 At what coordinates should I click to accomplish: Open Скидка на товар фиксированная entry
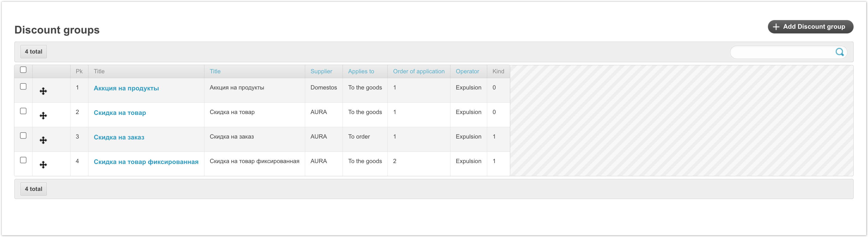pyautogui.click(x=146, y=162)
